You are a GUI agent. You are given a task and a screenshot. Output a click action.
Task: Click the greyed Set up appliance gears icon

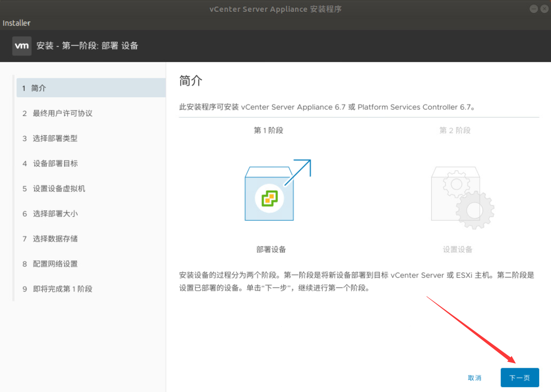pyautogui.click(x=463, y=198)
